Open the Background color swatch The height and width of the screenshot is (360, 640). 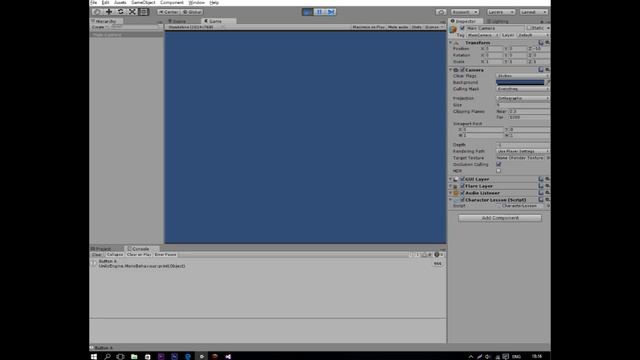pyautogui.click(x=520, y=82)
